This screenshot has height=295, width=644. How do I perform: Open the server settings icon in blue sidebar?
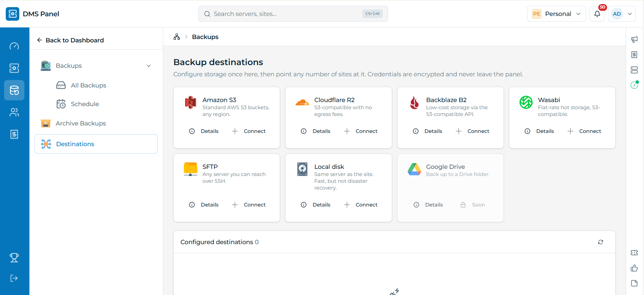pyautogui.click(x=14, y=68)
